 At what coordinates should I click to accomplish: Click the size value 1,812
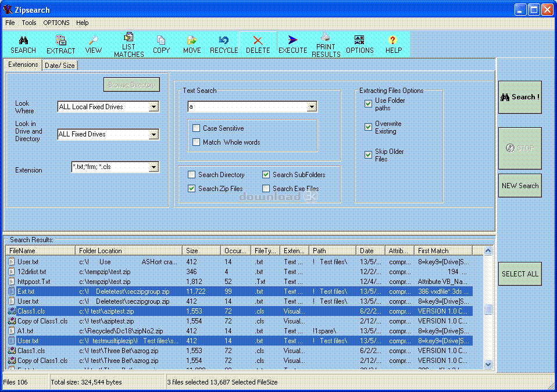coord(194,281)
